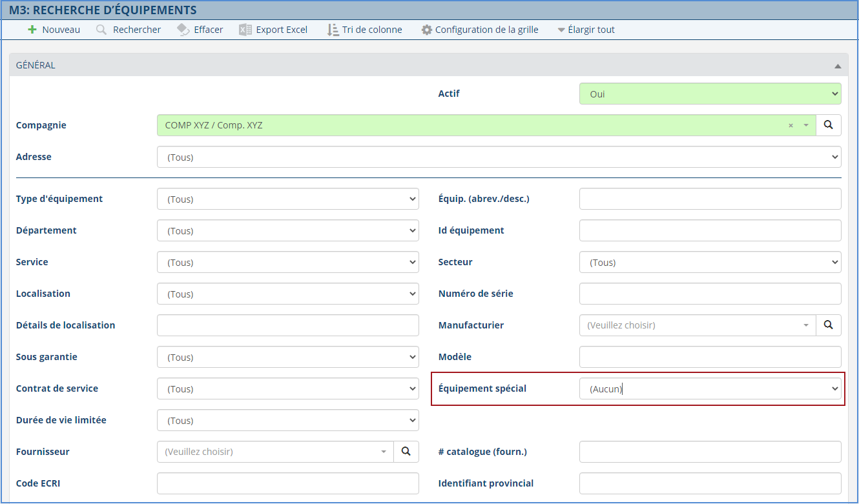859x504 pixels.
Task: Focus the Équip. (abrev./desc.) input field
Action: 710,199
